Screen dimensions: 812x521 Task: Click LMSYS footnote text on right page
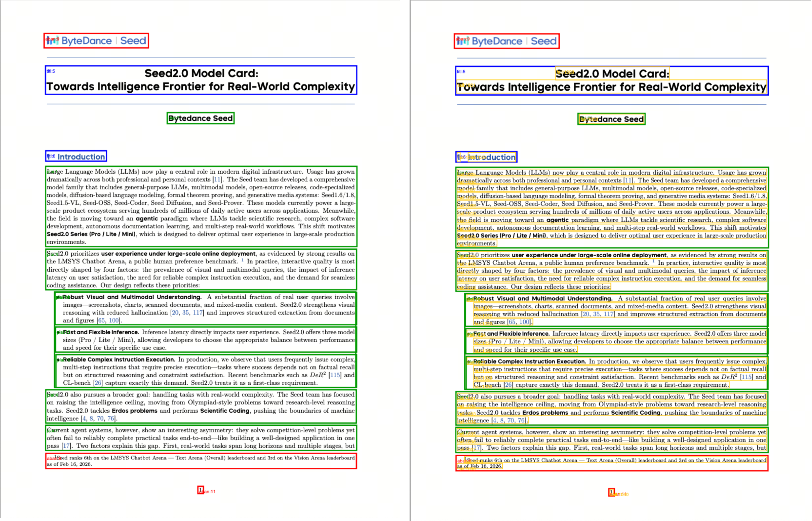coord(611,461)
